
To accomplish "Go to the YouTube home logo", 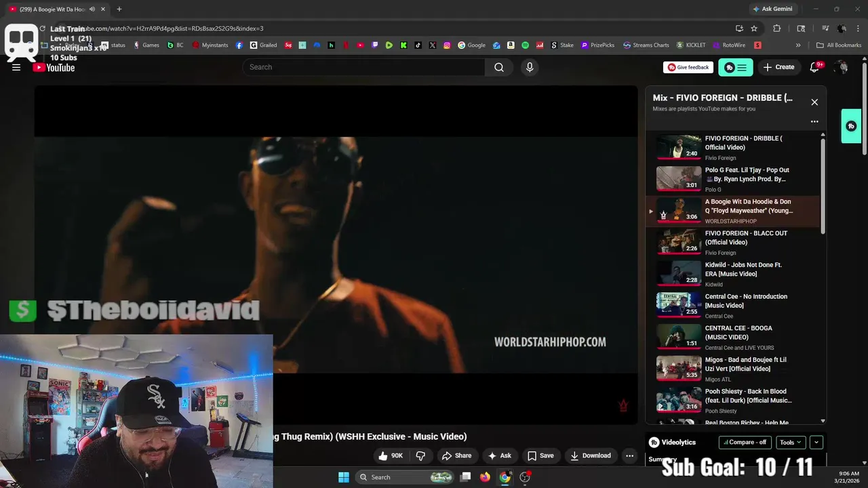I will pyautogui.click(x=54, y=67).
